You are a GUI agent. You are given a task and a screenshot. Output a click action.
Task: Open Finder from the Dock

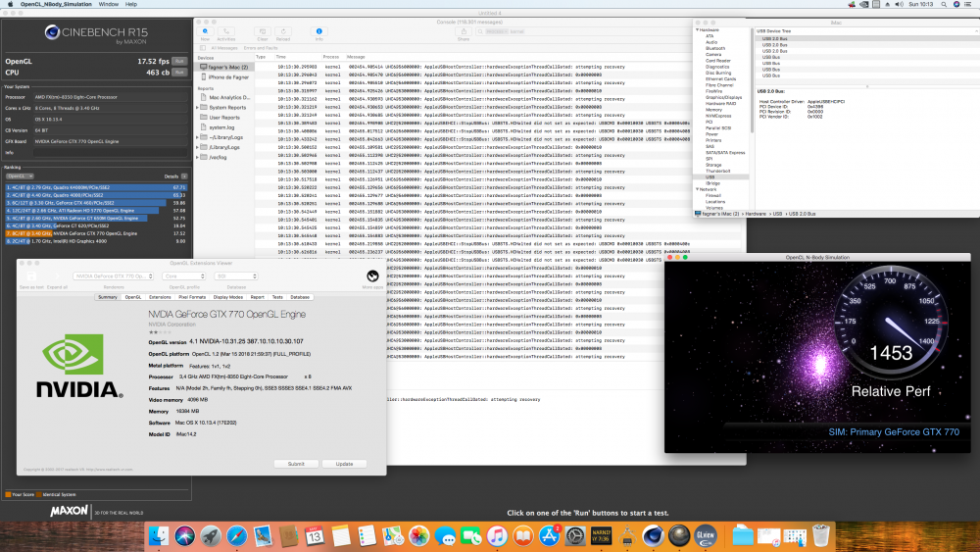[159, 535]
